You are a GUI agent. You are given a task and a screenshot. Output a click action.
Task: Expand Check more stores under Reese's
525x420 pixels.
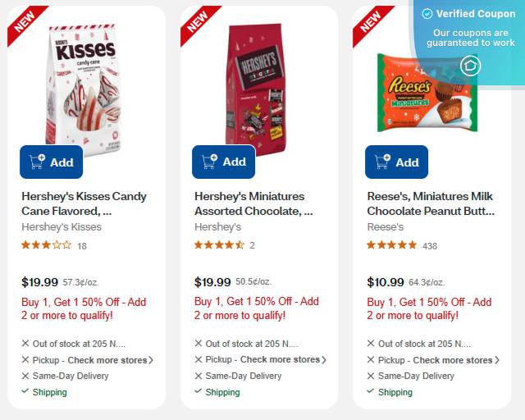click(x=456, y=360)
